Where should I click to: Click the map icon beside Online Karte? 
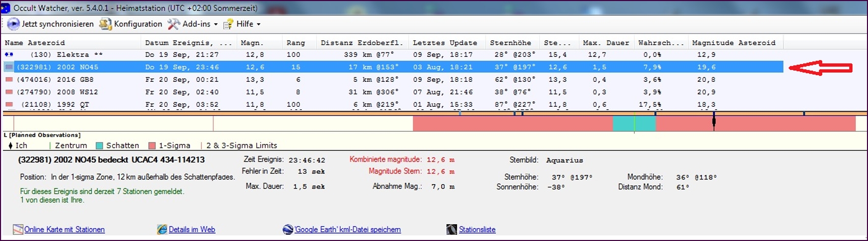[18, 229]
